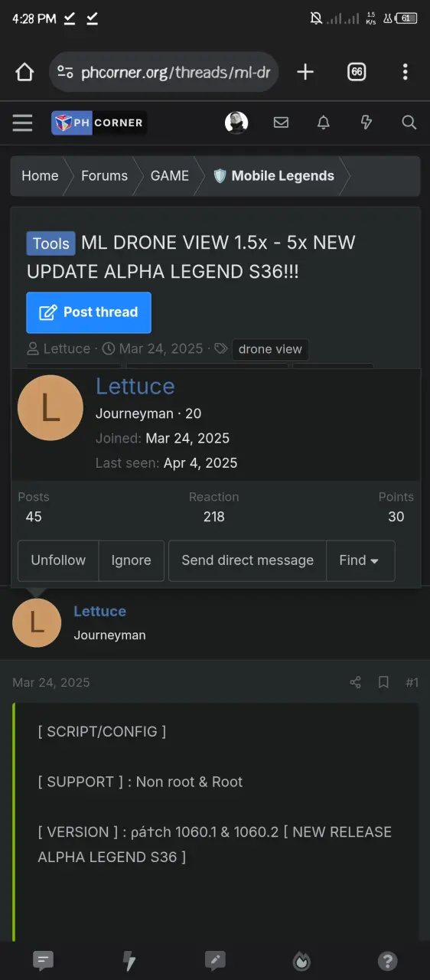The image size is (430, 980).
Task: View Lettuce's 45 posts count
Action: coord(34,517)
